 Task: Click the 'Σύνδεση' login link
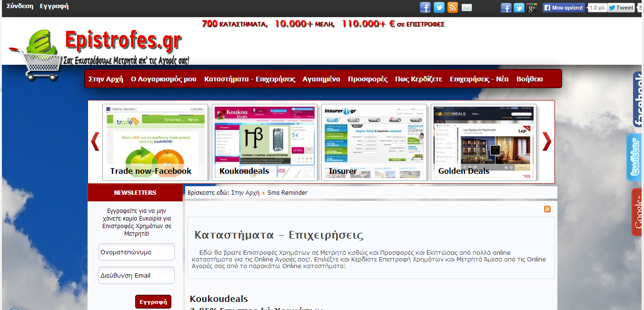pos(20,7)
